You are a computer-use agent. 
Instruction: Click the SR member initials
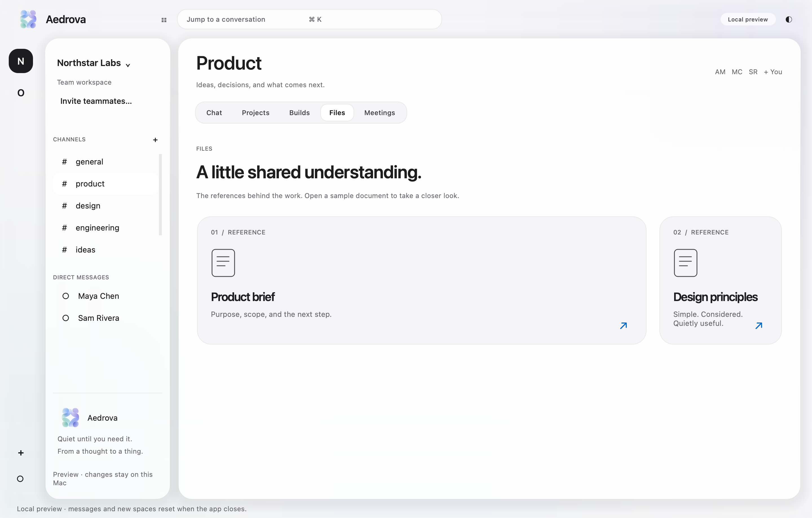(x=753, y=72)
